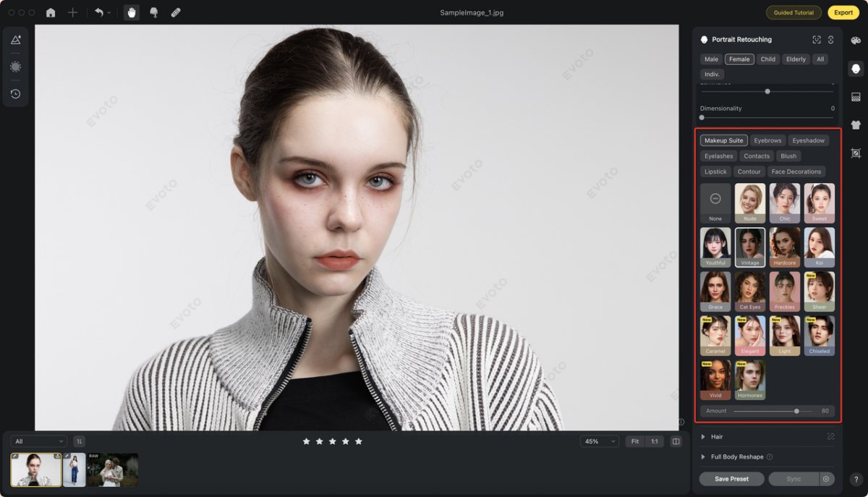The width and height of the screenshot is (868, 497).
Task: Select the Brush tool in top toolbar
Action: 153,12
